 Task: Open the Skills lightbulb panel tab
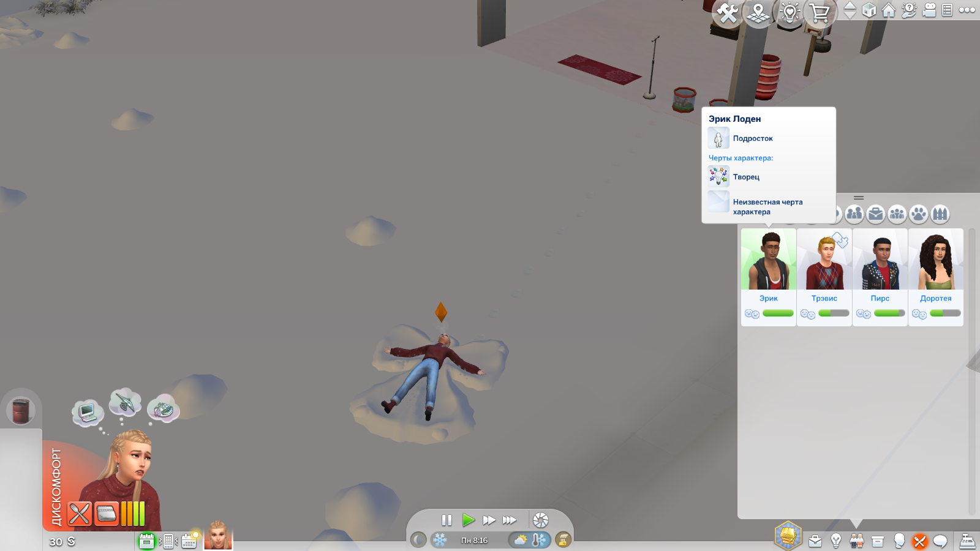tap(836, 541)
